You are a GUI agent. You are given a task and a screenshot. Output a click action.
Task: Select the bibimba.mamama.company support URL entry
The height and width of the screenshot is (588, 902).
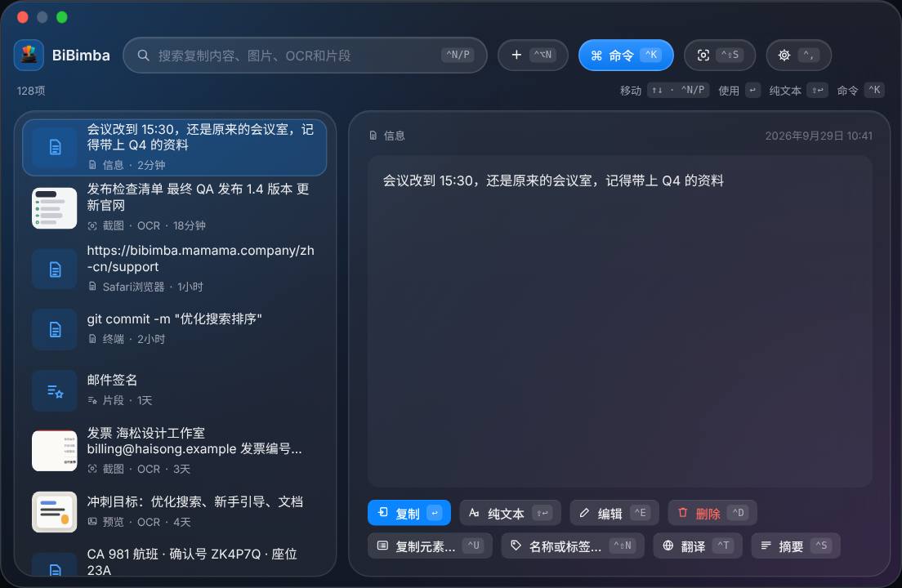click(174, 269)
